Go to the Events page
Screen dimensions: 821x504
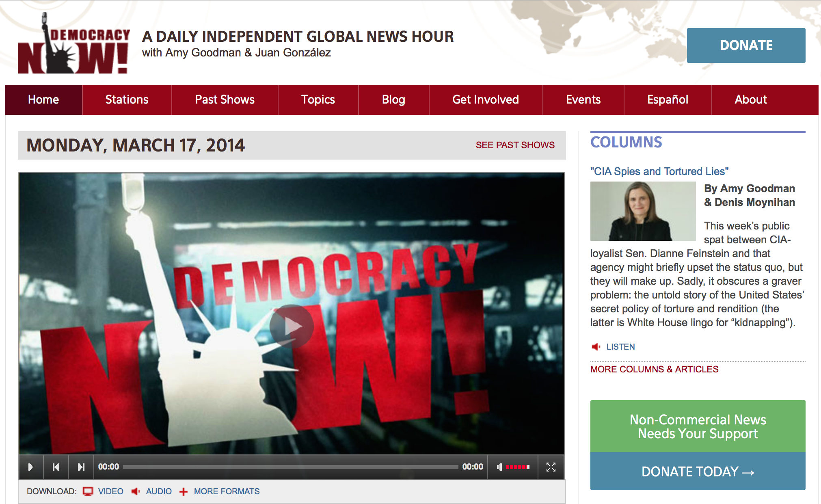click(583, 100)
